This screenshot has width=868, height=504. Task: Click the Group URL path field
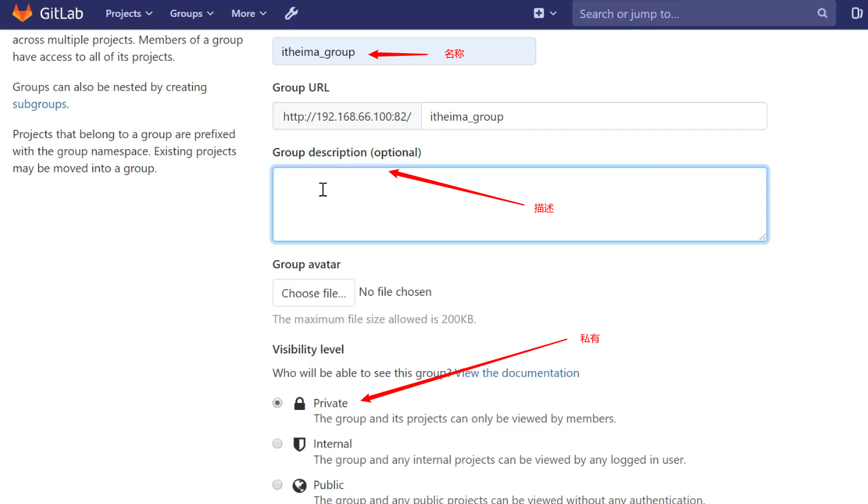(x=594, y=116)
